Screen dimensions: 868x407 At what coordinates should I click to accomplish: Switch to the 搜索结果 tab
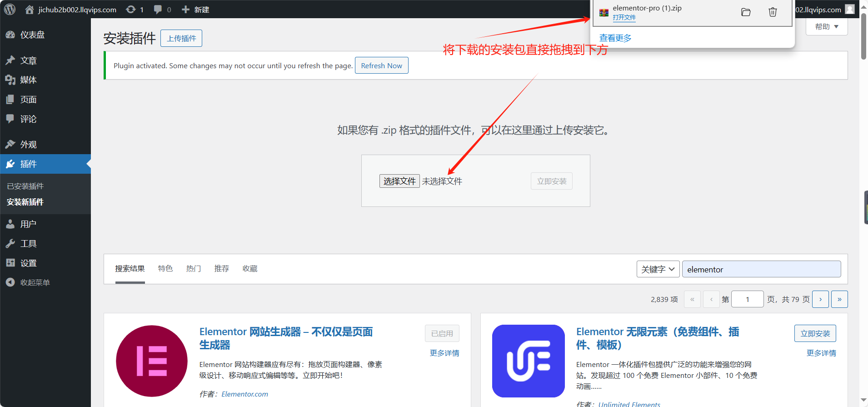click(x=130, y=269)
